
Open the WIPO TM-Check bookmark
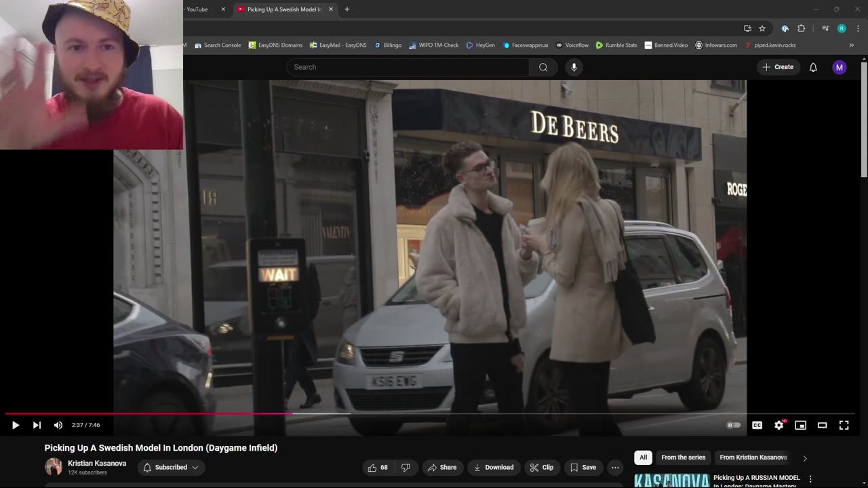(x=434, y=45)
